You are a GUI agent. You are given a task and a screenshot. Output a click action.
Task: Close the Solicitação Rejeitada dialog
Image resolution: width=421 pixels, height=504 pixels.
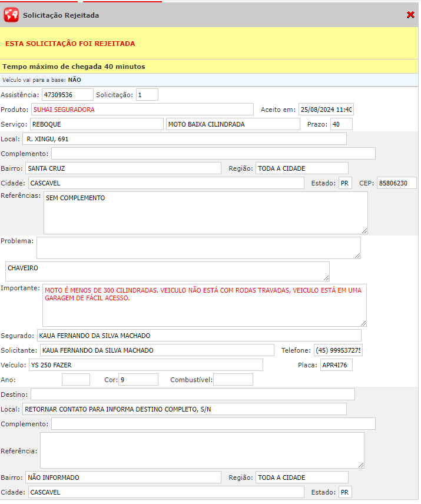pos(410,15)
